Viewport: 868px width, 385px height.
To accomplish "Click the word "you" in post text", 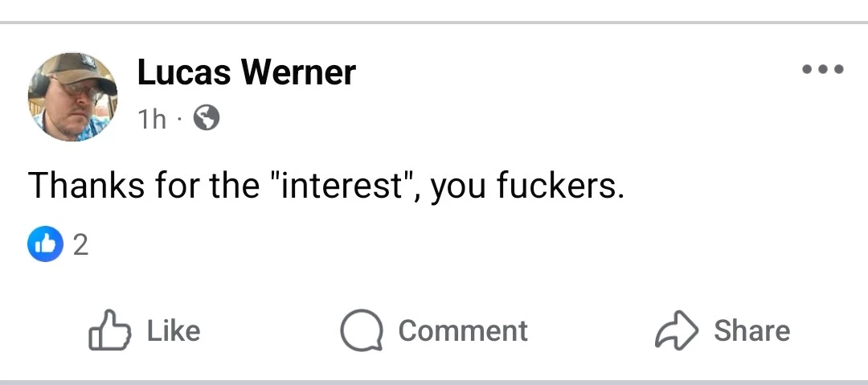I will 459,188.
